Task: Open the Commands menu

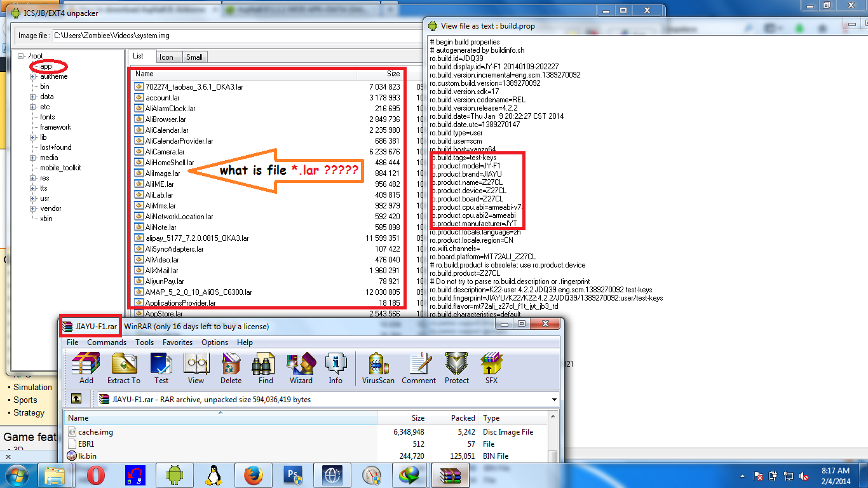Action: (107, 342)
